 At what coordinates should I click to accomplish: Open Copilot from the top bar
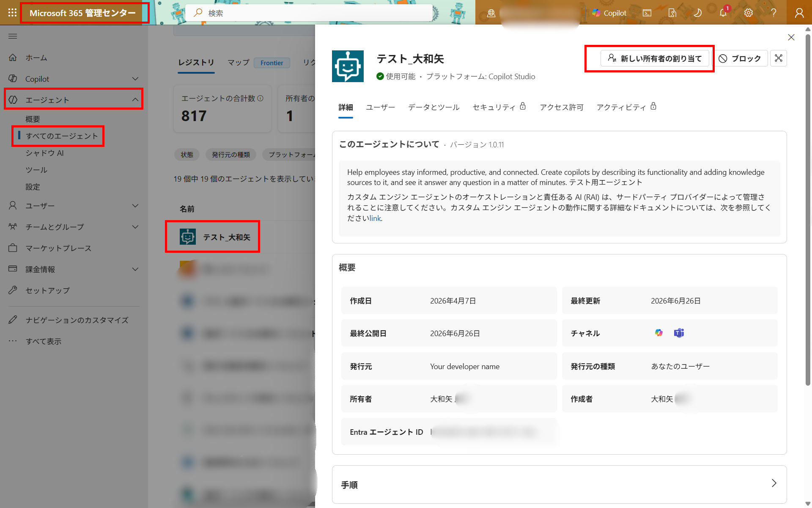click(609, 13)
